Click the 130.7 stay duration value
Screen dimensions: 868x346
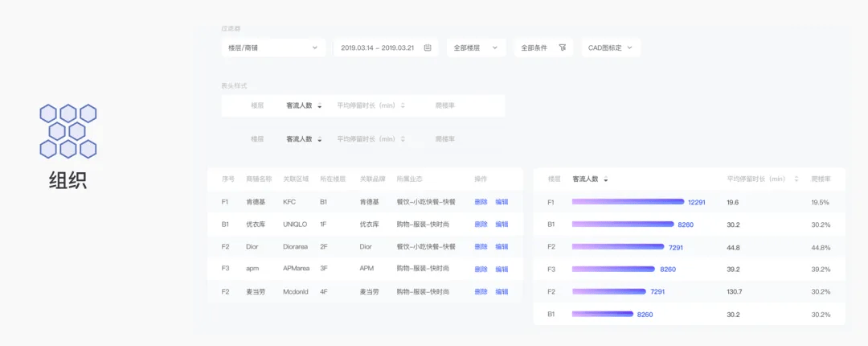[x=735, y=291]
